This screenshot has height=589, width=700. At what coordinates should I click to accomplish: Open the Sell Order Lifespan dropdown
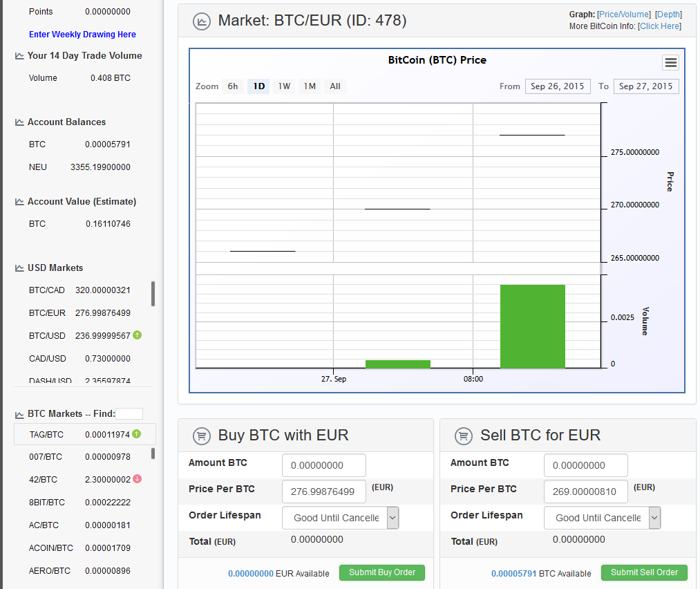[603, 518]
